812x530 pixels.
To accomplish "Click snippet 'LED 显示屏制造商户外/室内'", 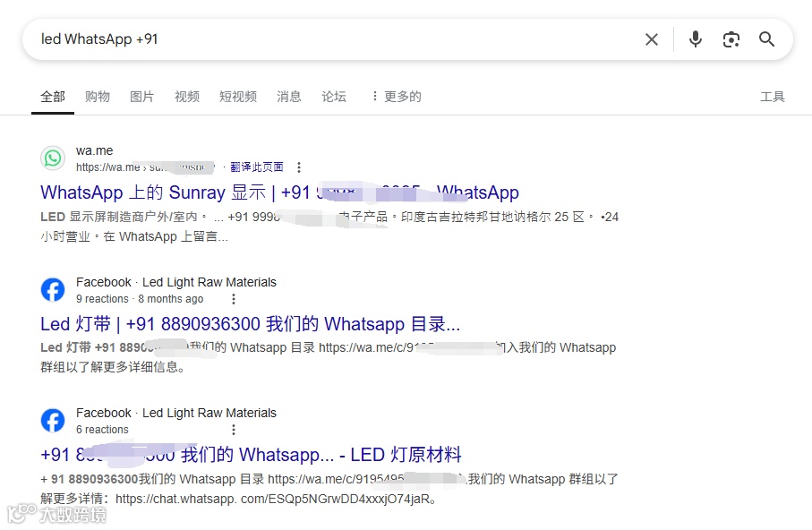I will click(x=119, y=217).
